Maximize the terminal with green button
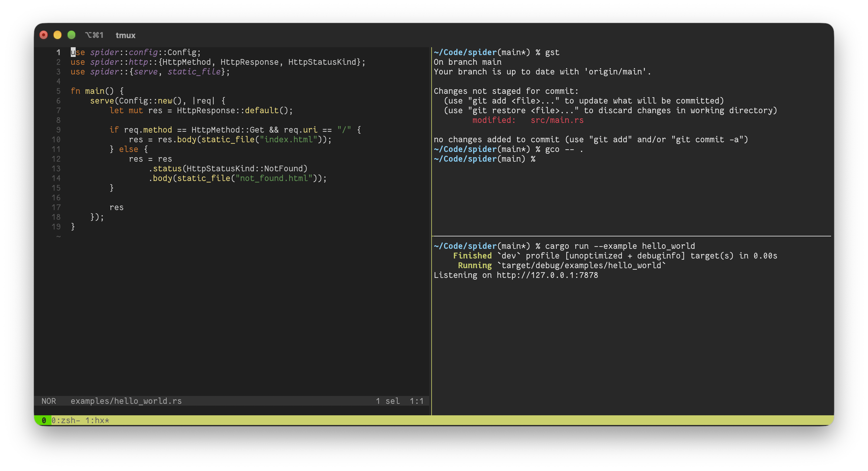This screenshot has width=868, height=471. (71, 35)
